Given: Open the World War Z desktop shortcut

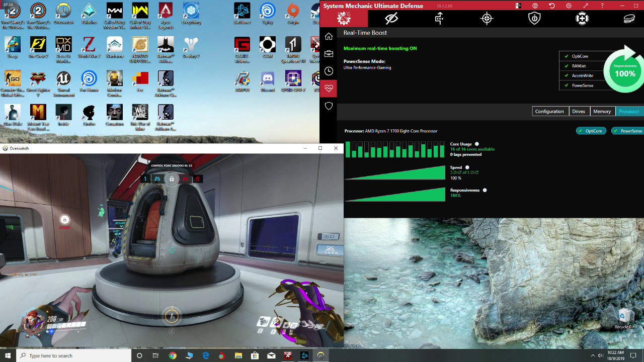Looking at the screenshot, I should [x=89, y=47].
